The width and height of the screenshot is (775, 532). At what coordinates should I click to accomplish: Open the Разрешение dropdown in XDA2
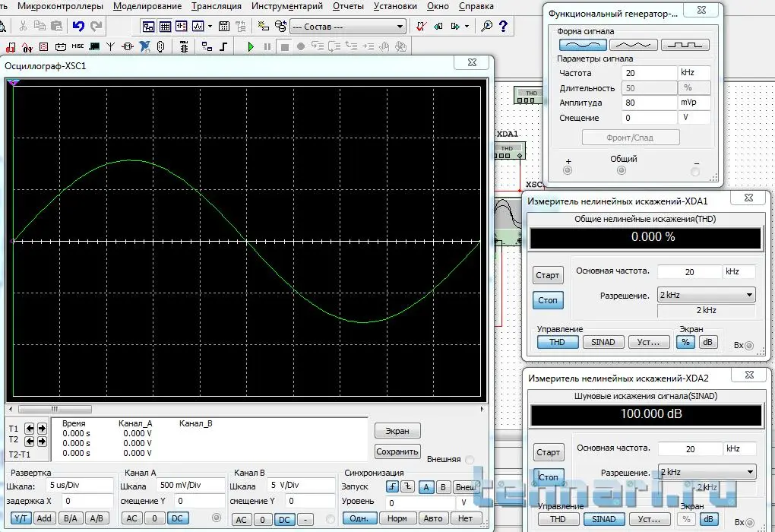749,472
